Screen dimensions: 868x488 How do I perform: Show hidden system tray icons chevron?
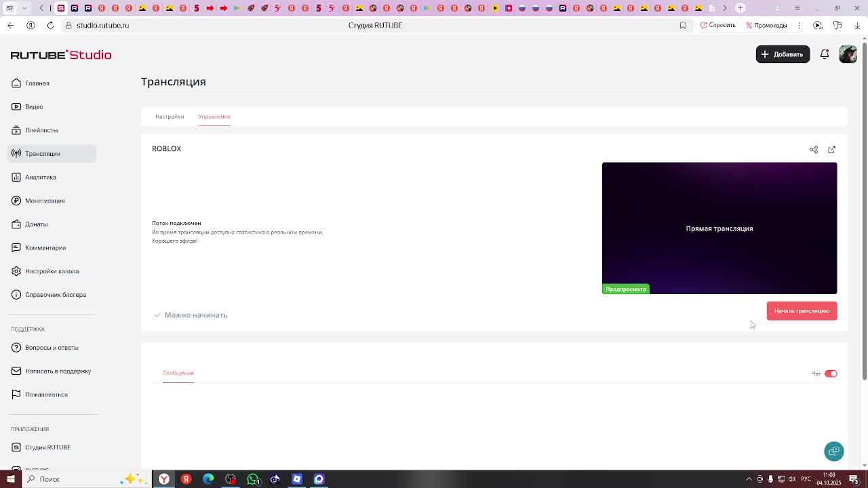point(749,479)
